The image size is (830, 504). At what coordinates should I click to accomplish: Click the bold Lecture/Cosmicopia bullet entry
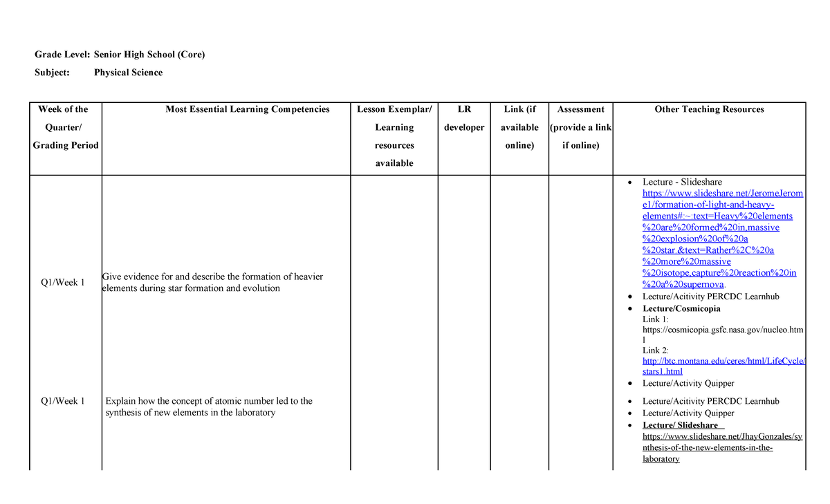(x=681, y=309)
